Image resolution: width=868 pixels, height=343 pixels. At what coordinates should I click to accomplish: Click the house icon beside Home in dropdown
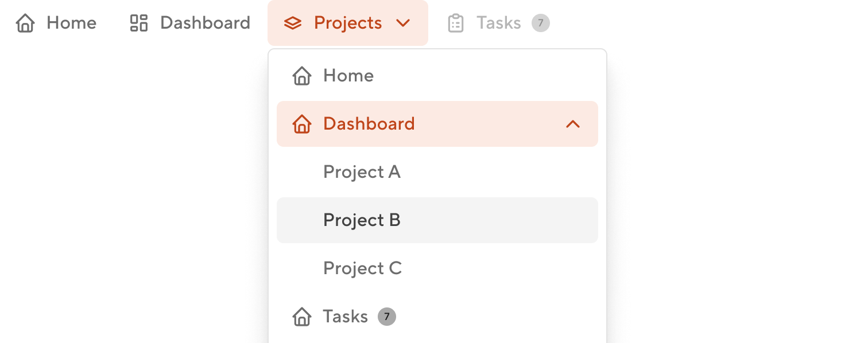coord(302,75)
